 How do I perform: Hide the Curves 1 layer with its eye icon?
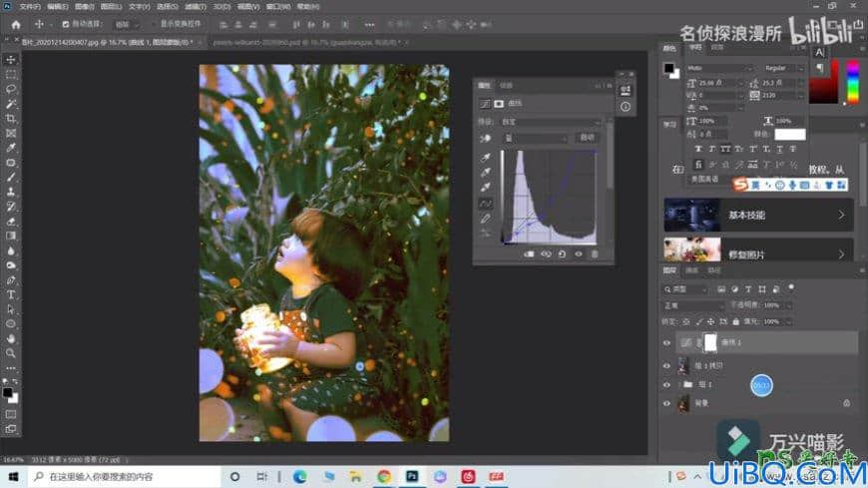666,343
